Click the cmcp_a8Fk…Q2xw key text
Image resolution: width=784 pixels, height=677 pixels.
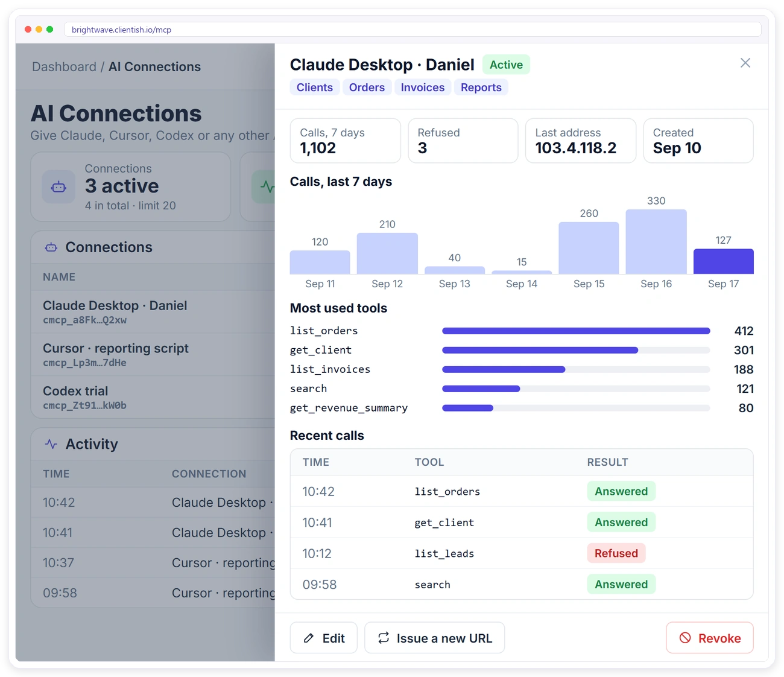tap(84, 320)
